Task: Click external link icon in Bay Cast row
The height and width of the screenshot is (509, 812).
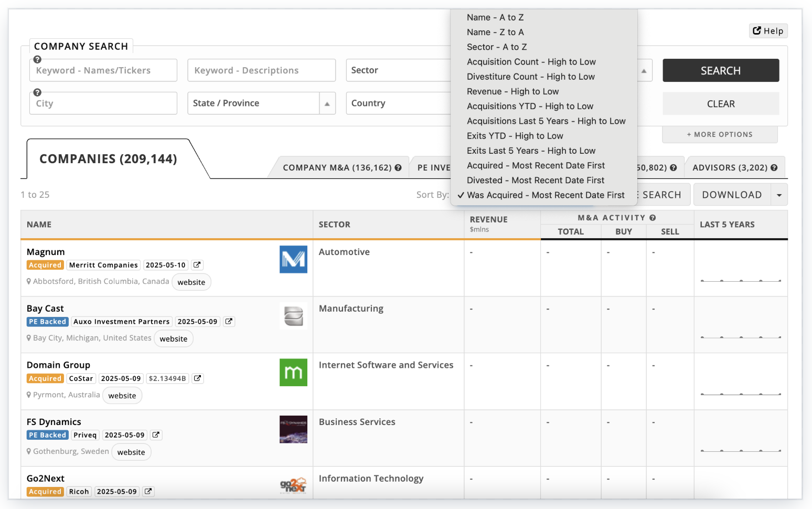Action: (x=229, y=322)
